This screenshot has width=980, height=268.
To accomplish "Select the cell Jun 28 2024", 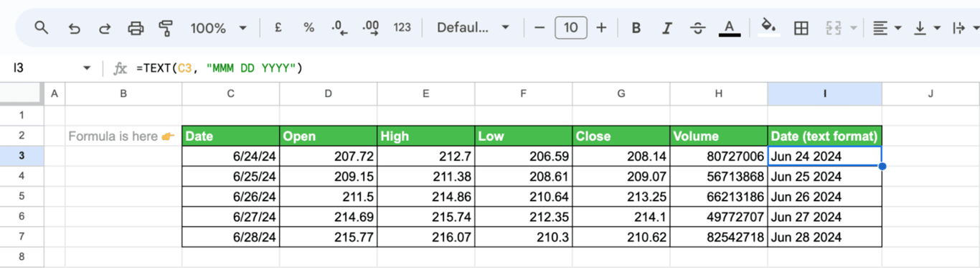I will (825, 237).
